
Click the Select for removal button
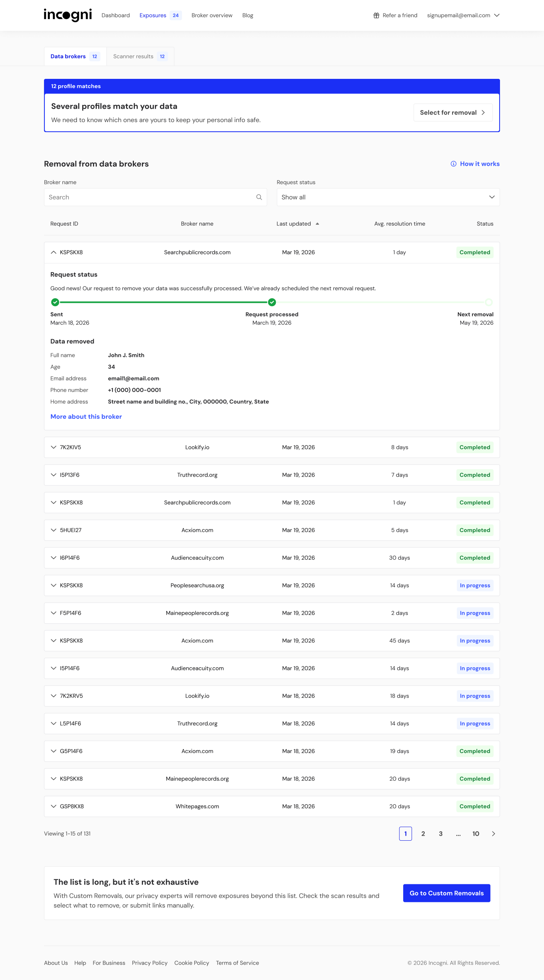point(453,113)
